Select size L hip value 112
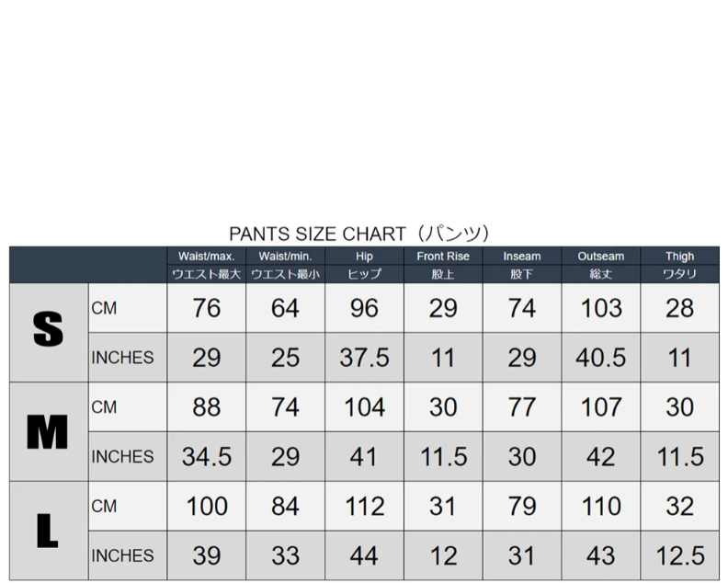The image size is (728, 583). [364, 507]
